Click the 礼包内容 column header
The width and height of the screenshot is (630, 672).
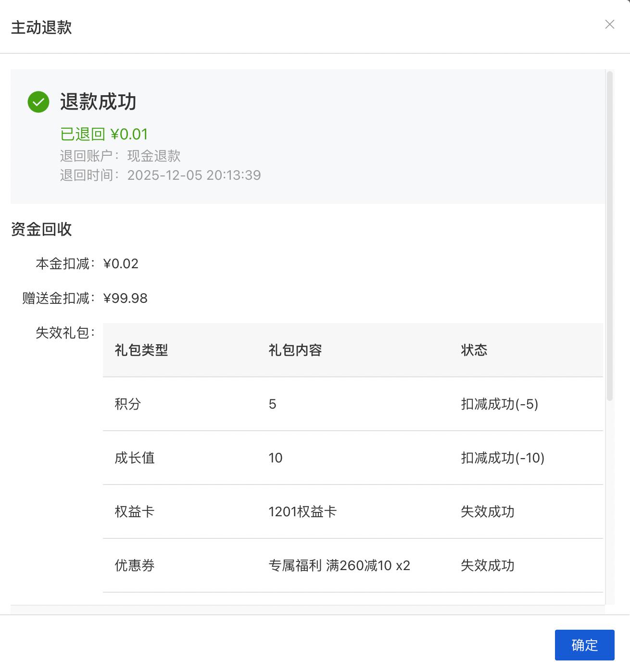(295, 350)
